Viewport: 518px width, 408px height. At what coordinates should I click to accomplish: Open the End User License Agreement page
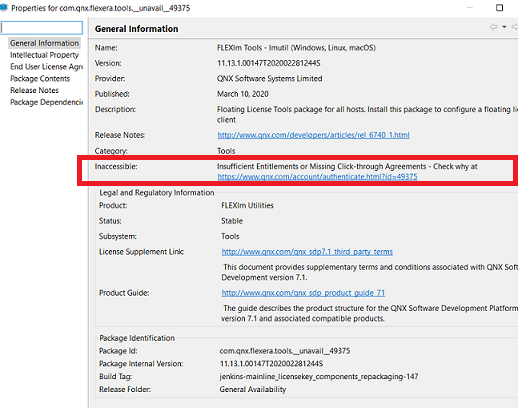click(46, 67)
